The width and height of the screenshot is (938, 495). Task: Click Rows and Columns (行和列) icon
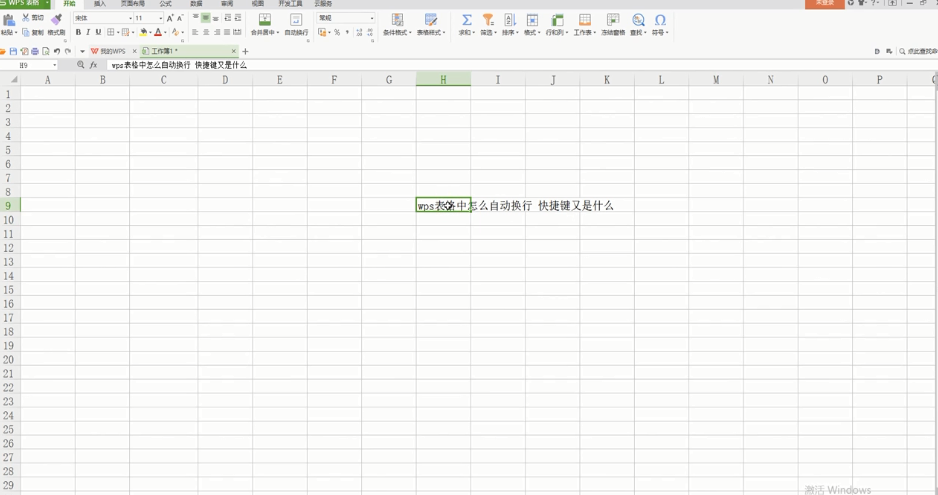(x=557, y=19)
